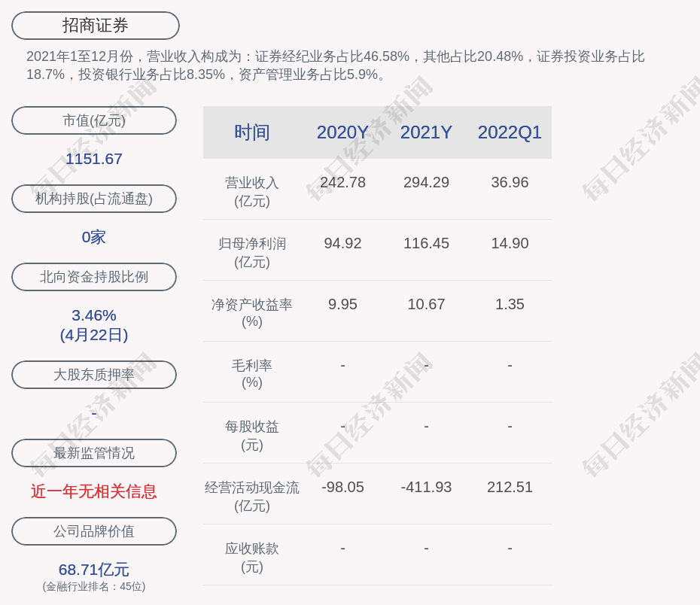The image size is (700, 605).
Task: Click the market value 1151.67
Action: point(94,159)
